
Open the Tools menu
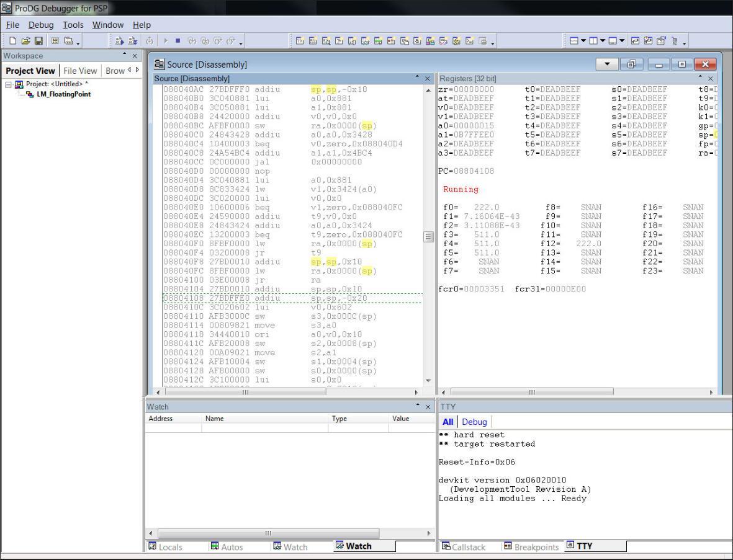(73, 25)
